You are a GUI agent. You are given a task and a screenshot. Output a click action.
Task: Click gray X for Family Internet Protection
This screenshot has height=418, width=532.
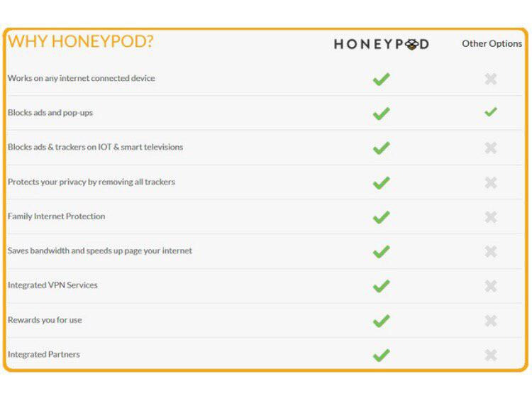491,217
